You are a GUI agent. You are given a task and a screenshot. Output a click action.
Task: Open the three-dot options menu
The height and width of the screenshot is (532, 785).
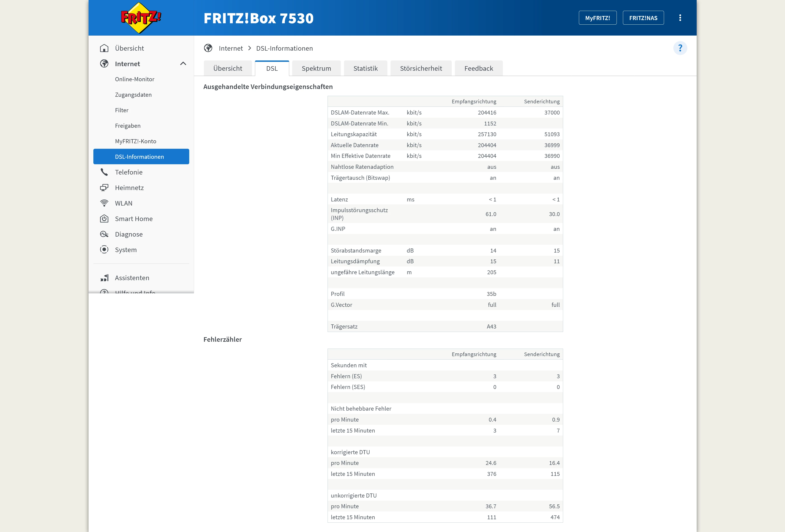pyautogui.click(x=680, y=18)
